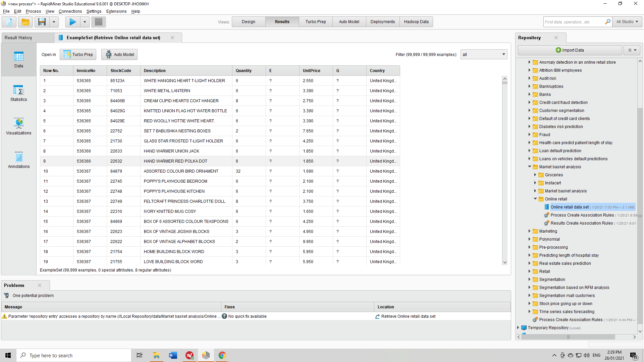This screenshot has height=362, width=644.
Task: Click Import Data in the Repository
Action: [x=570, y=50]
